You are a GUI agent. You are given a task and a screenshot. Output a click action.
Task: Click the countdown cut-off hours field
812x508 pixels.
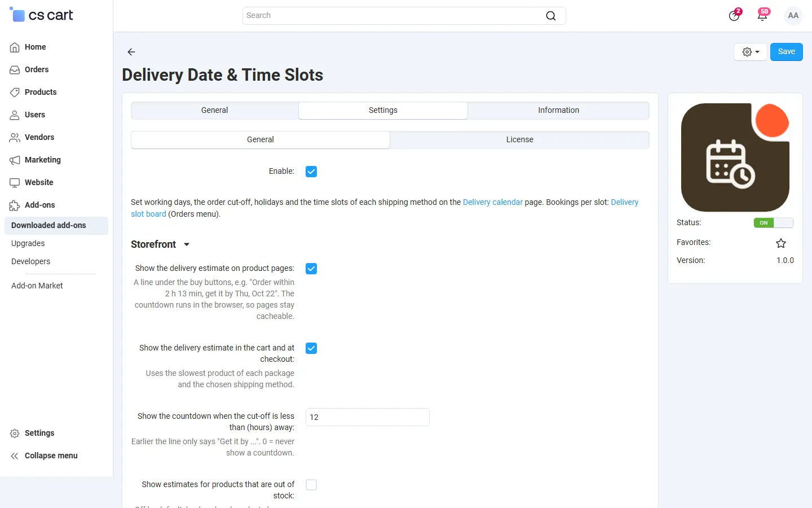coord(368,417)
